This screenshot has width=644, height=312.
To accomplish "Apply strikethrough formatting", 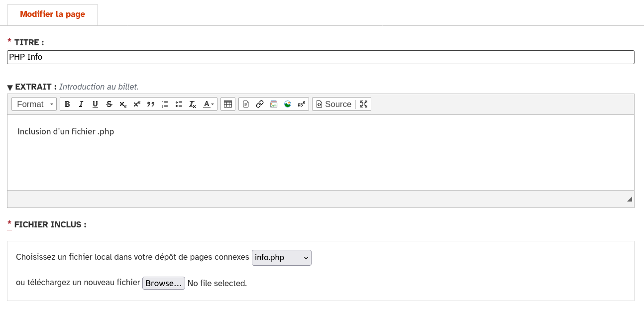I will (109, 104).
